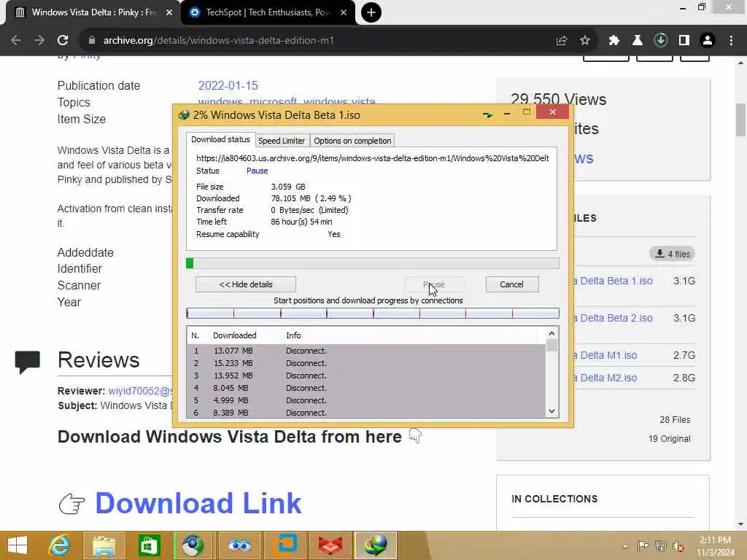Screen dimensions: 747x560
Task: Open the Delta M1.iso file link
Action: coord(605,355)
